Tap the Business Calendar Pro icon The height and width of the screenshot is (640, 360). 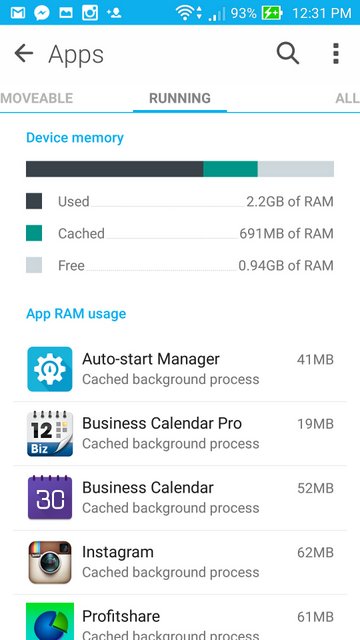50,433
